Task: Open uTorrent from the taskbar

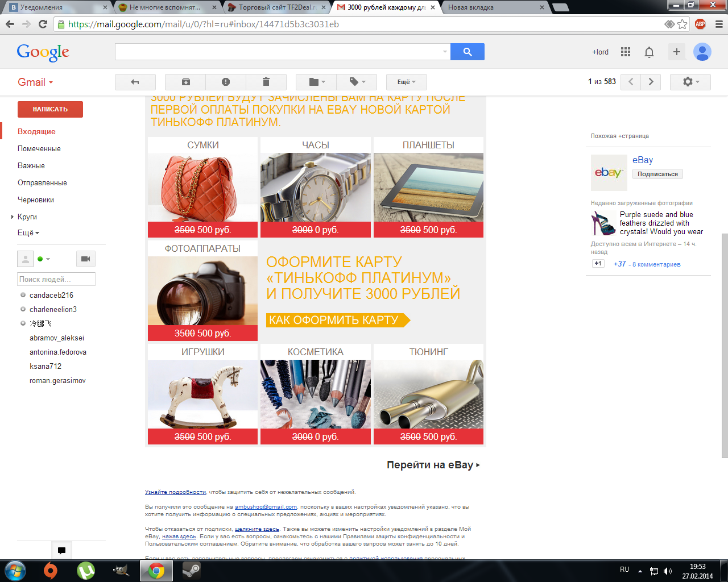Action: click(x=86, y=571)
